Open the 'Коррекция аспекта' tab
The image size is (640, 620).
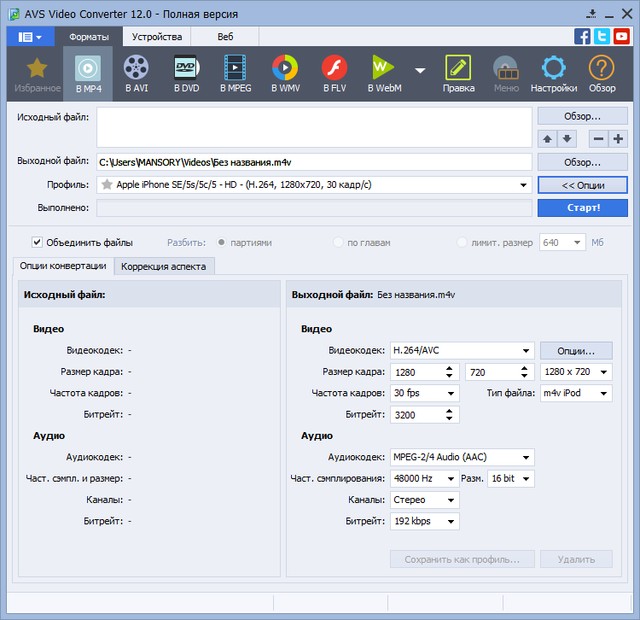coord(164,266)
